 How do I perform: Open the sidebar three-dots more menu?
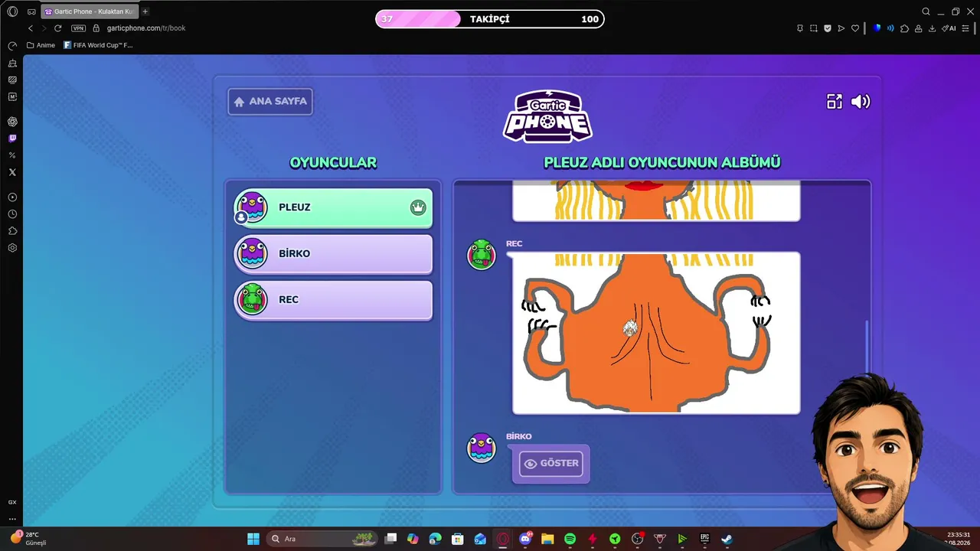coord(12,519)
